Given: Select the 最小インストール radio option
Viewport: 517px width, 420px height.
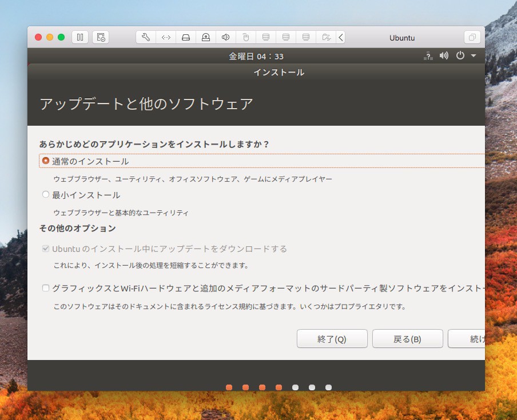Looking at the screenshot, I should [46, 195].
